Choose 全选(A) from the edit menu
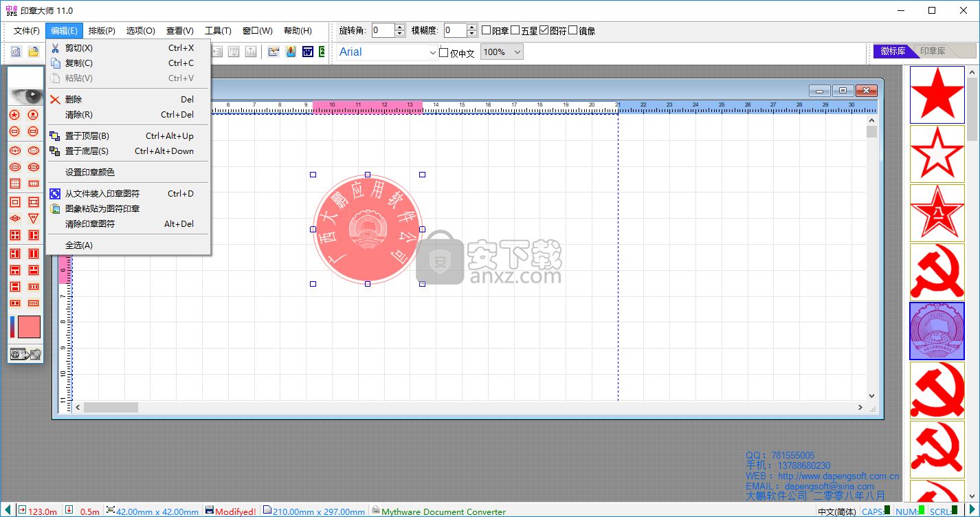980x517 pixels. point(128,245)
